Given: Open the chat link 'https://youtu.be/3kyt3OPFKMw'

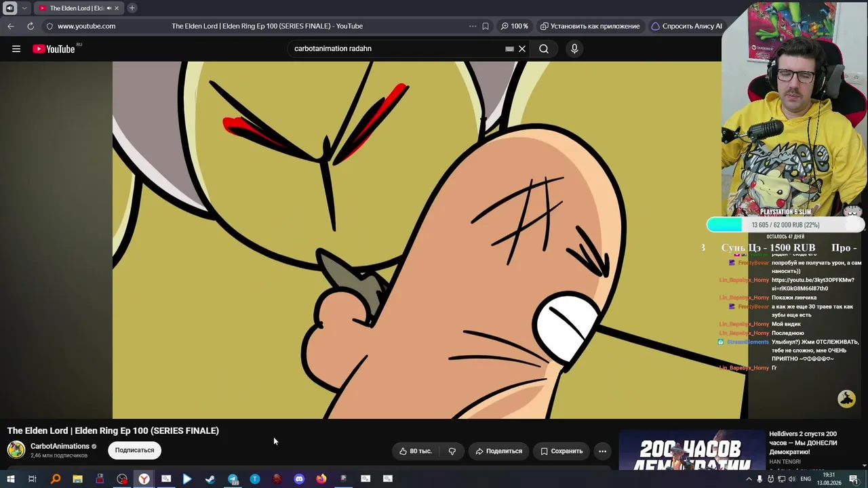Looking at the screenshot, I should [813, 284].
